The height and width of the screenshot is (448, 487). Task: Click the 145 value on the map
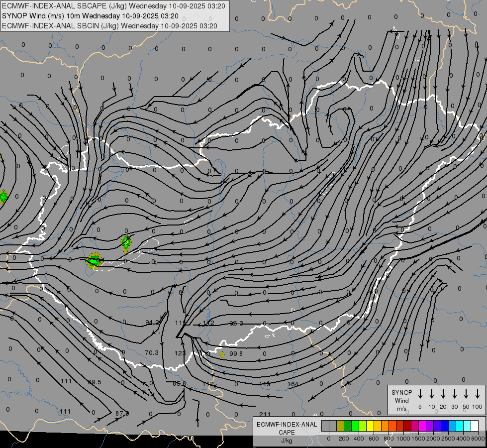coord(265,384)
